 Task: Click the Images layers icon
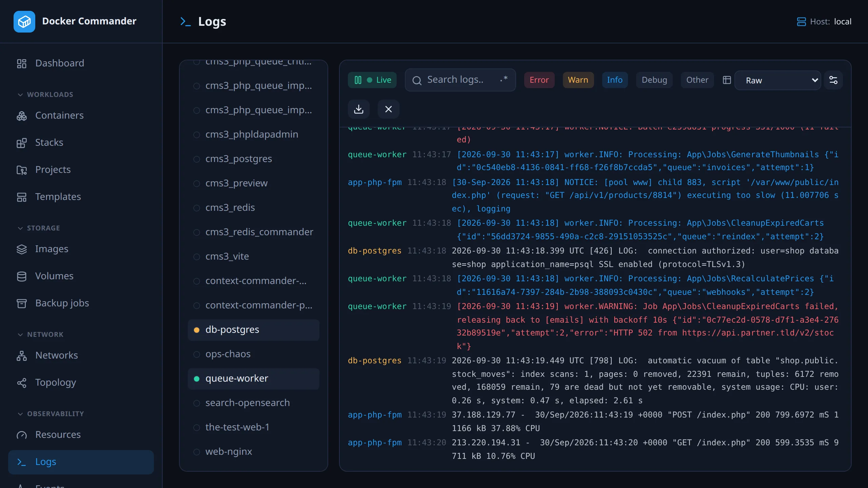22,249
